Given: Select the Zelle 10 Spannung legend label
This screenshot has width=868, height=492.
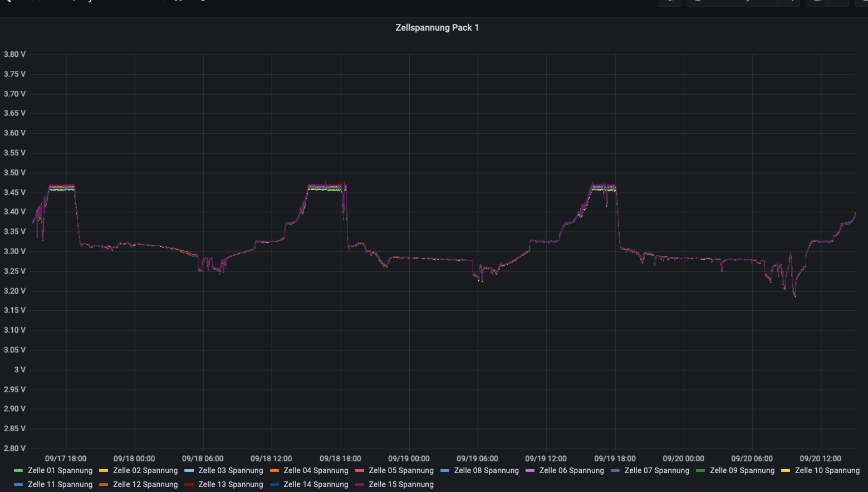Looking at the screenshot, I should click(827, 470).
